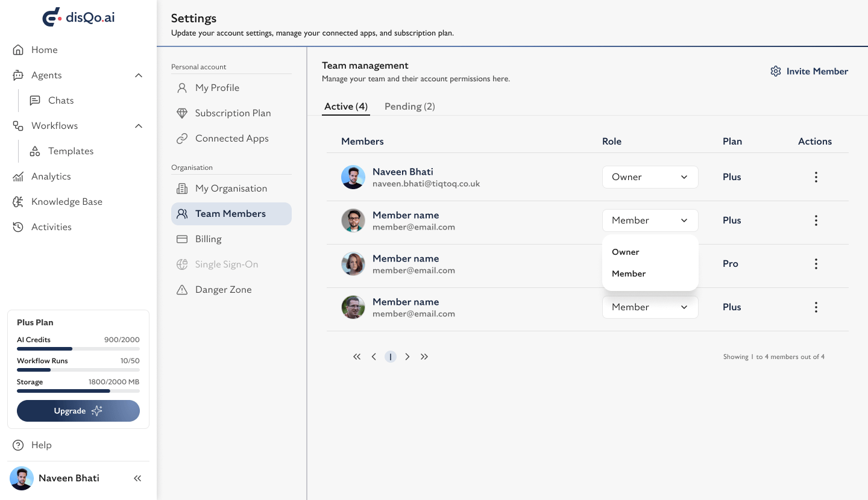Click Naveen Bhati's profile at sidebar bottom

(54, 478)
